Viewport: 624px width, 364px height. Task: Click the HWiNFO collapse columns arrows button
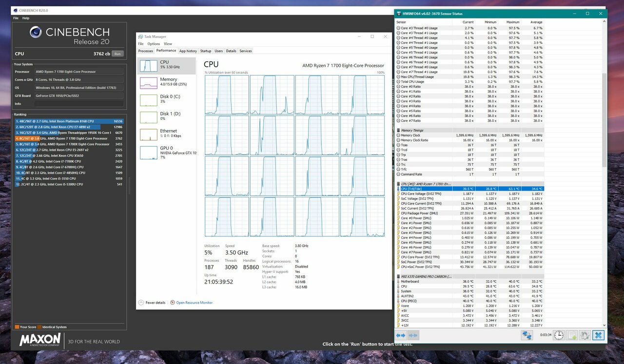[x=412, y=335]
